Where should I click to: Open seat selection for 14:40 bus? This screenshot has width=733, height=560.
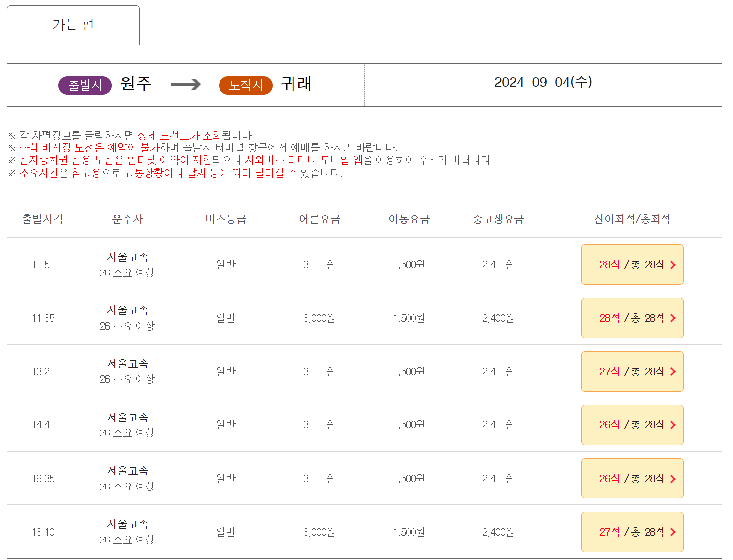(x=632, y=425)
